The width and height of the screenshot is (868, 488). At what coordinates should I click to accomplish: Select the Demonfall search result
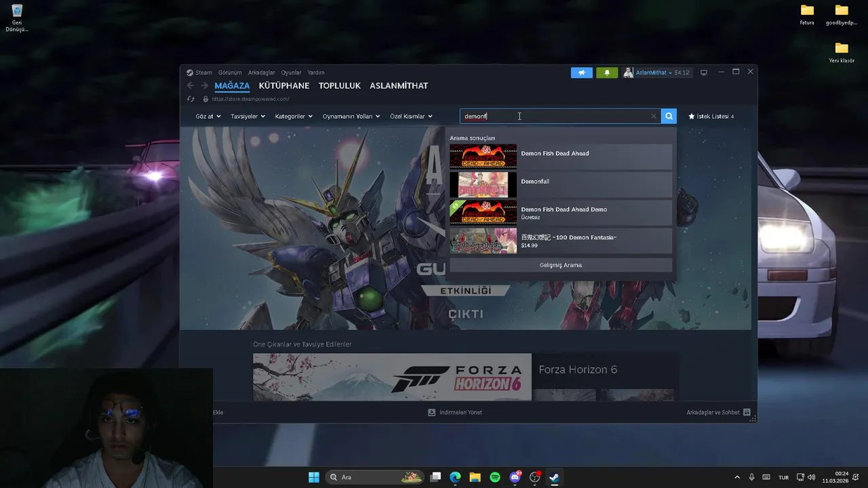point(561,184)
